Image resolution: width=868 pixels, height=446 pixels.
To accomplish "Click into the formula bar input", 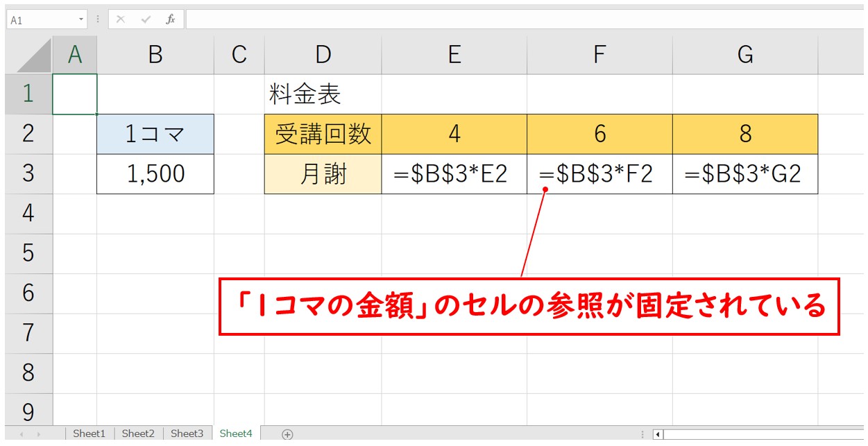I will pos(525,19).
